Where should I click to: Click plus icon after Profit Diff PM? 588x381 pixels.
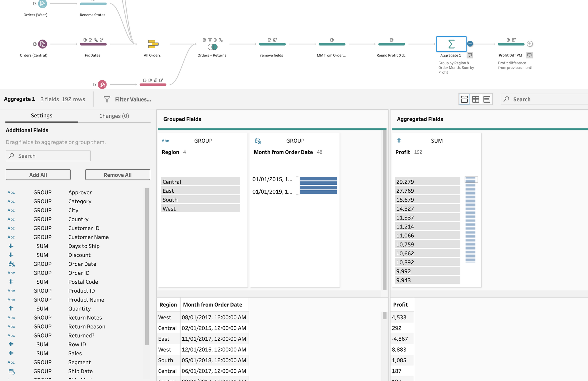click(529, 44)
